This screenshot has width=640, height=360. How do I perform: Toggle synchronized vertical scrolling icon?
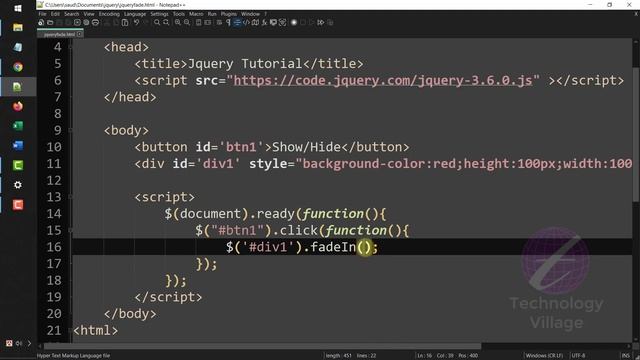[198, 22]
